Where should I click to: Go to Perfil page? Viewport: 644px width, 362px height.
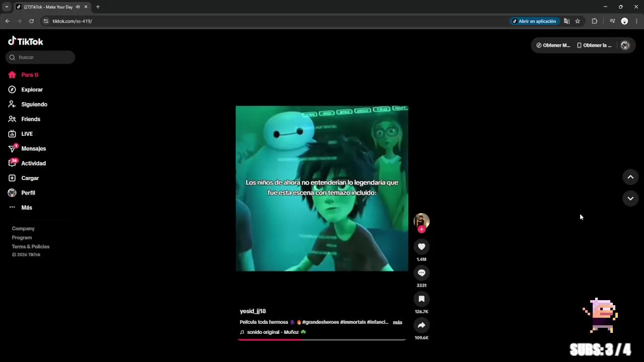pos(28,193)
